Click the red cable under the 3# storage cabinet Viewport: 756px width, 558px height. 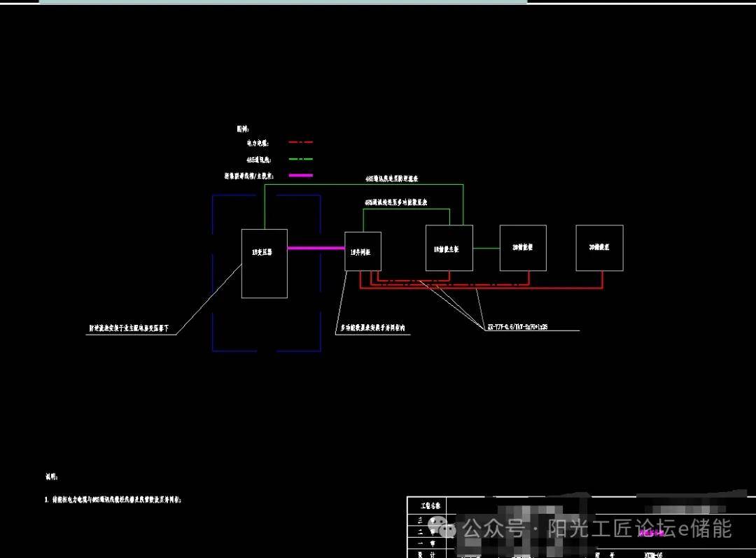(x=602, y=280)
